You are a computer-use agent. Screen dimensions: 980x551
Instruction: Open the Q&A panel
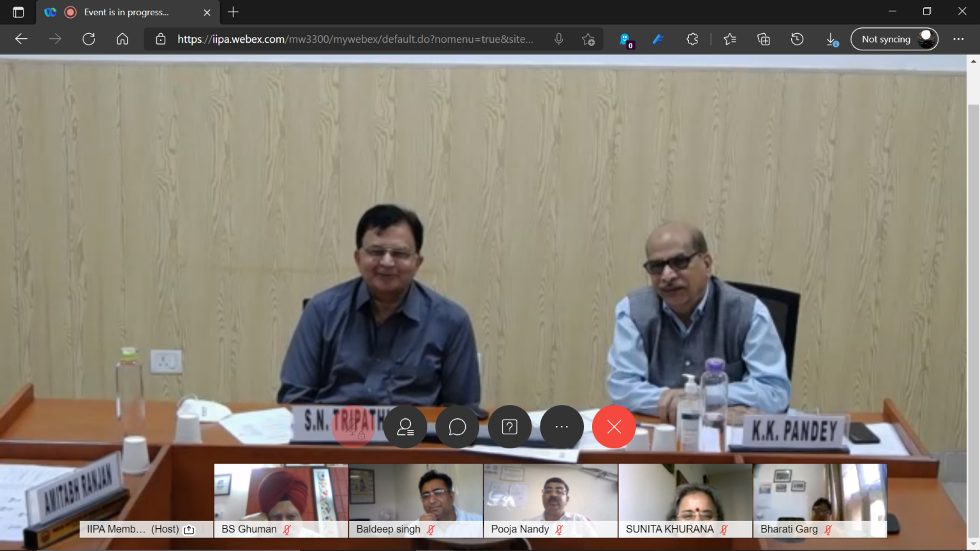[x=510, y=427]
